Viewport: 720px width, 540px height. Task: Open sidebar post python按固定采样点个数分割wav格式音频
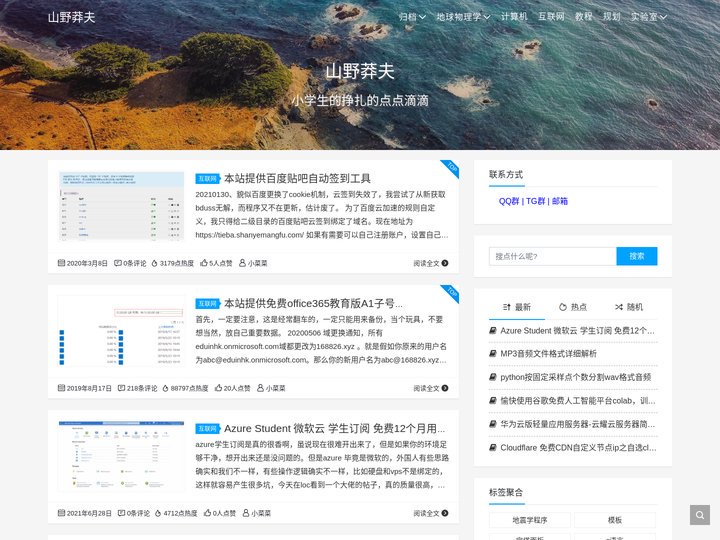(x=575, y=377)
